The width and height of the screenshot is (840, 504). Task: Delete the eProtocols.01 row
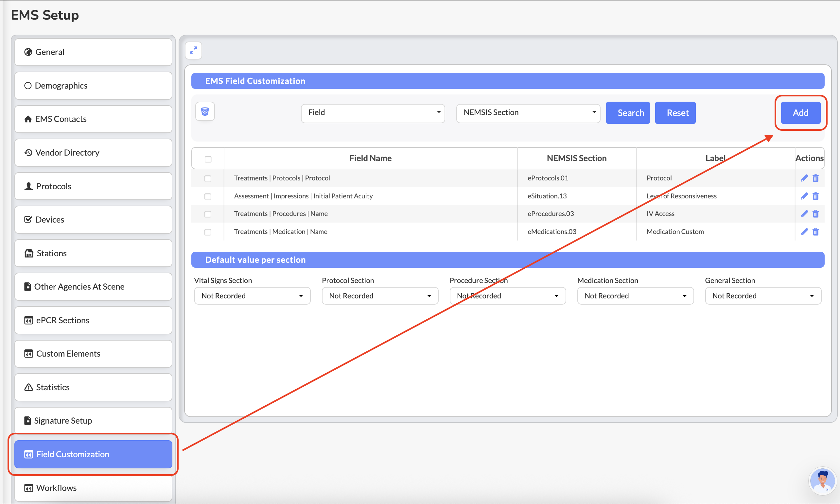point(815,178)
